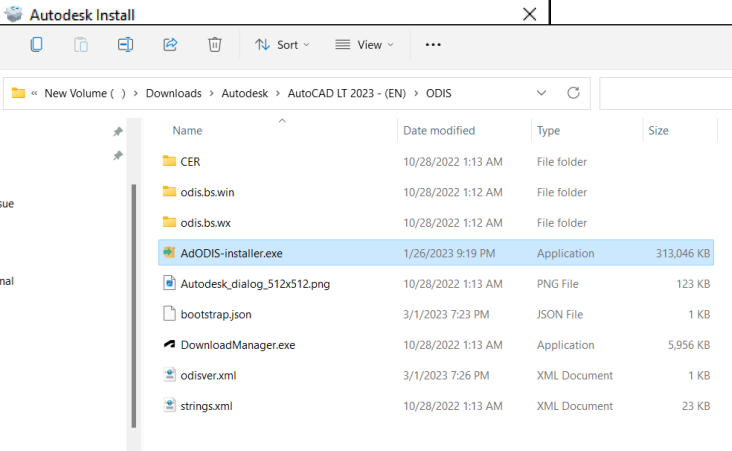Click the second pin icon in sidebar
This screenshot has height=451, width=732.
click(x=118, y=155)
